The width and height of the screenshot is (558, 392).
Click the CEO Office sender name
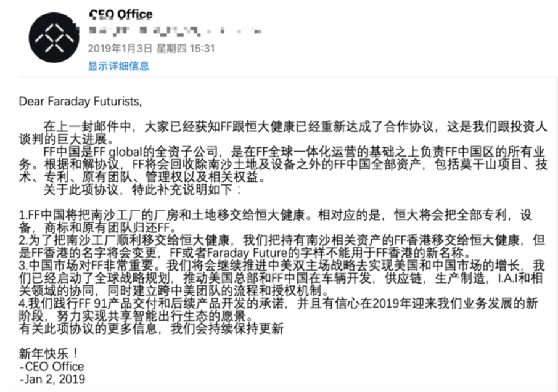coord(121,15)
